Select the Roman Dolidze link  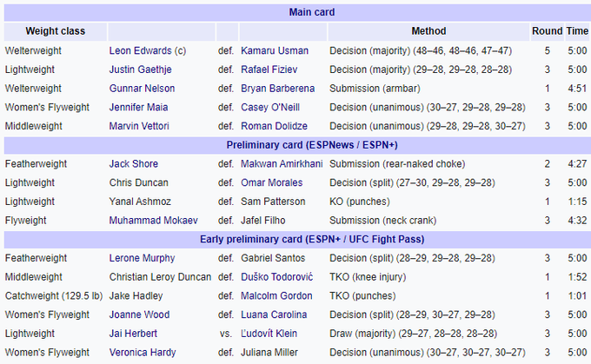(x=272, y=126)
